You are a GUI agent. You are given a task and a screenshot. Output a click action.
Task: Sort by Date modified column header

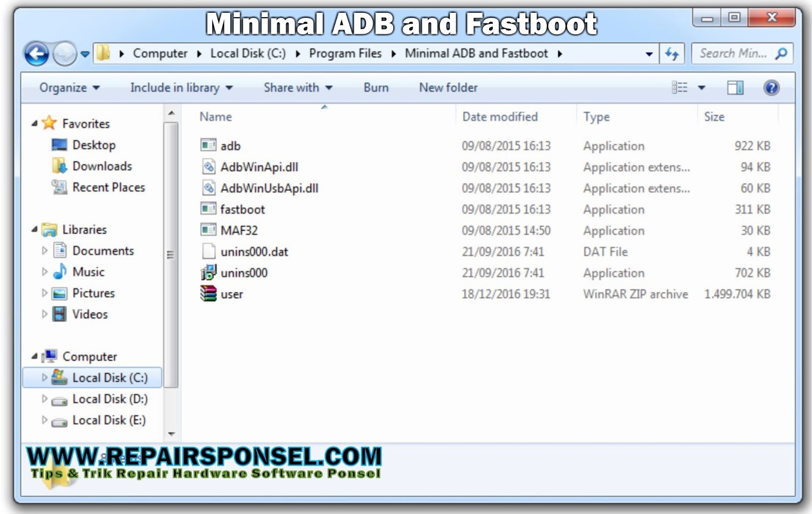click(500, 117)
